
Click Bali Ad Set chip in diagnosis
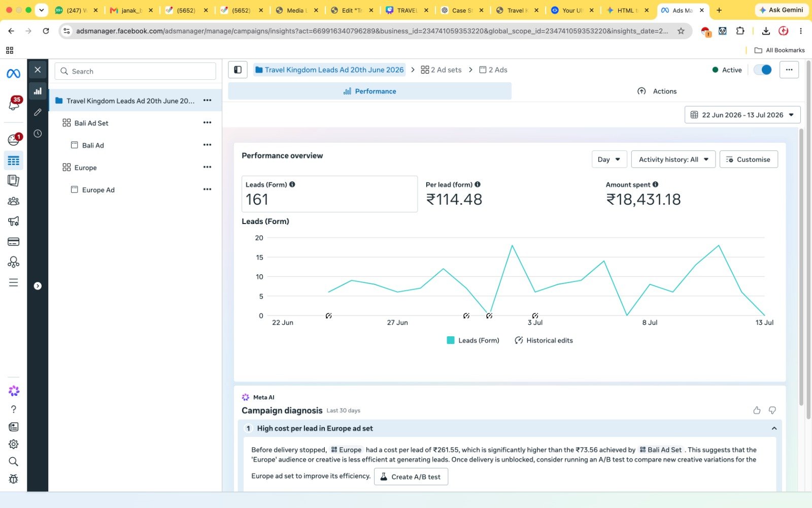(661, 450)
